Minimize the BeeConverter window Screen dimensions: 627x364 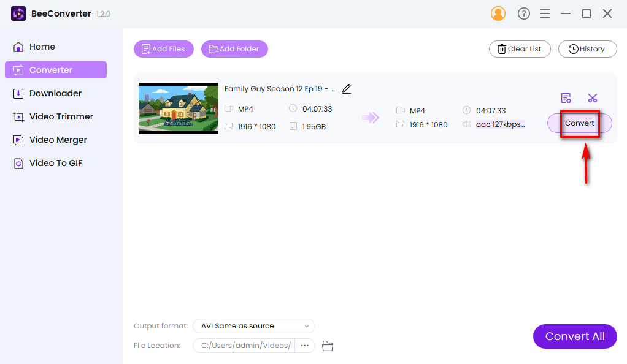566,13
